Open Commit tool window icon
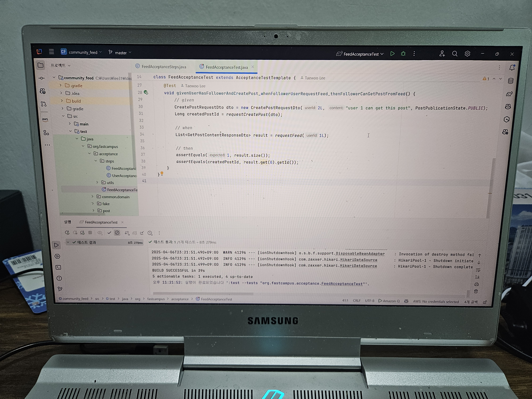Viewport: 532px width, 399px height. (42, 78)
